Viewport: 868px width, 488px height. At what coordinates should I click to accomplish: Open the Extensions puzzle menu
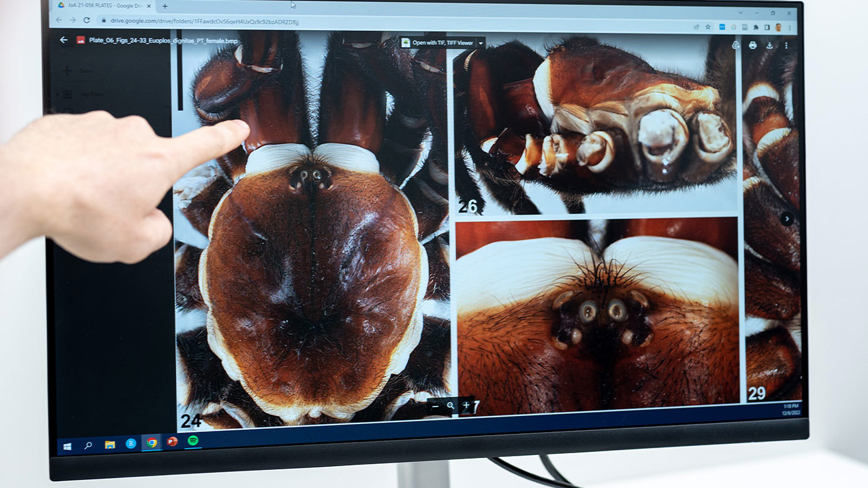click(x=755, y=27)
